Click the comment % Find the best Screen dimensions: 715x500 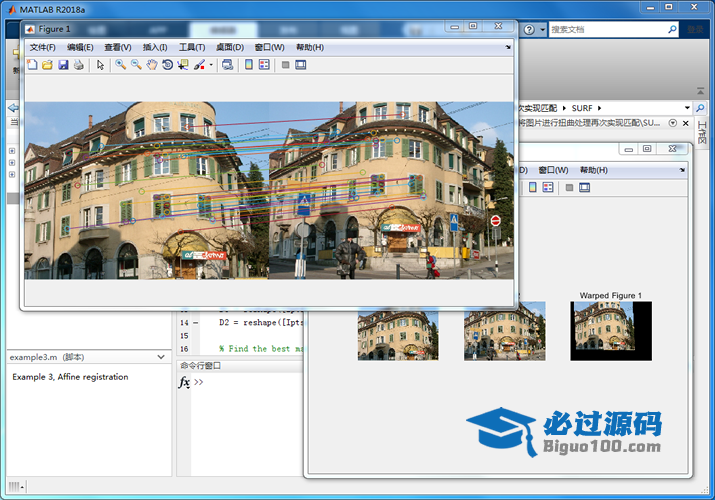[260, 349]
